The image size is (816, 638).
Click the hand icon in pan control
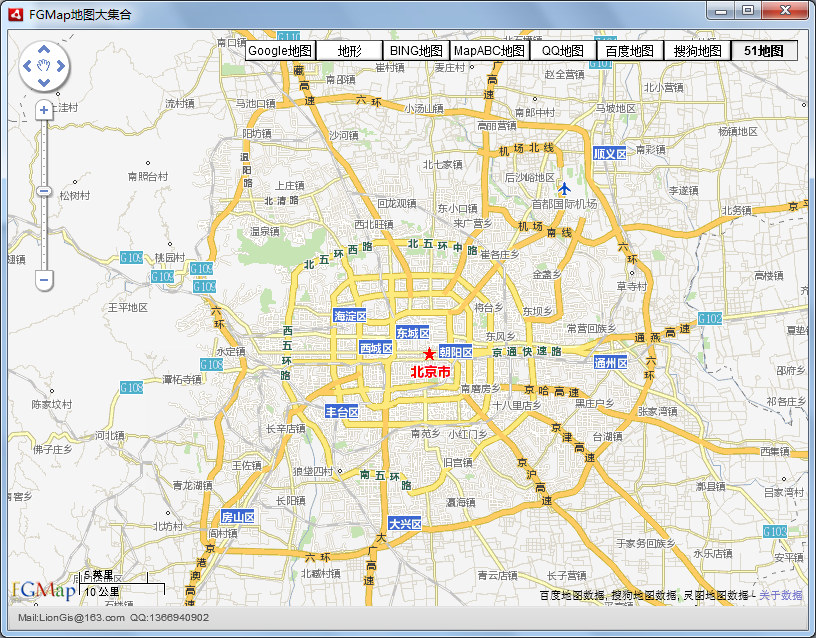point(44,66)
